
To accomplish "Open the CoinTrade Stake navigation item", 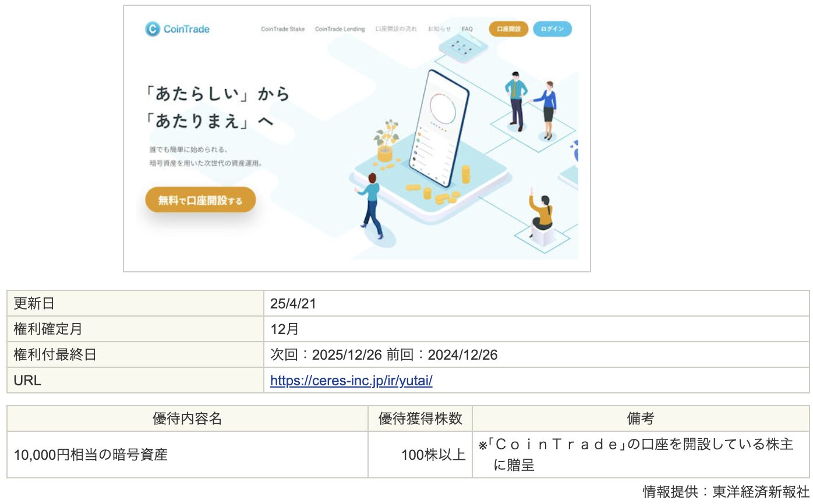I will click(284, 29).
